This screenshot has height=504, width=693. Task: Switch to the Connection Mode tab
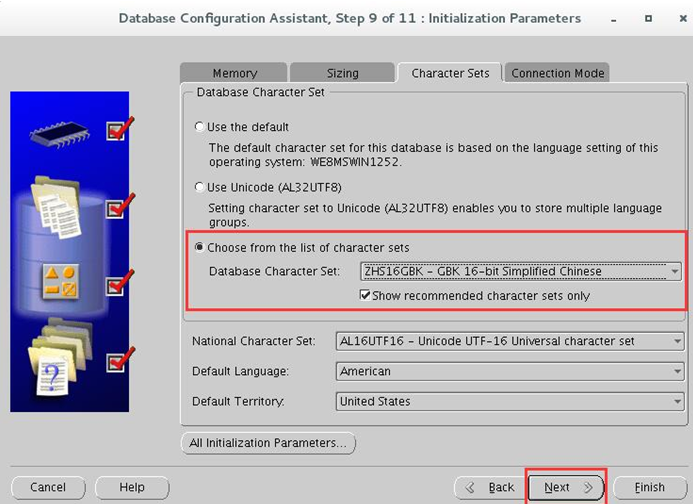click(557, 73)
